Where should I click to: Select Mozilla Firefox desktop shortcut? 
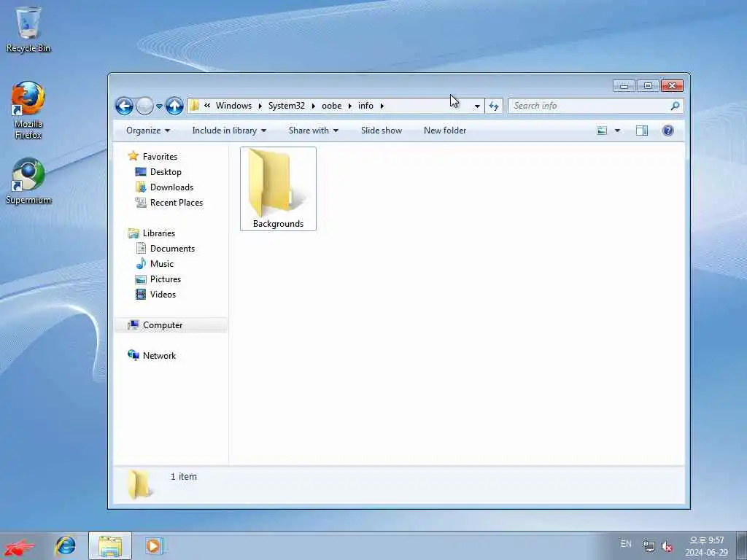point(28,111)
